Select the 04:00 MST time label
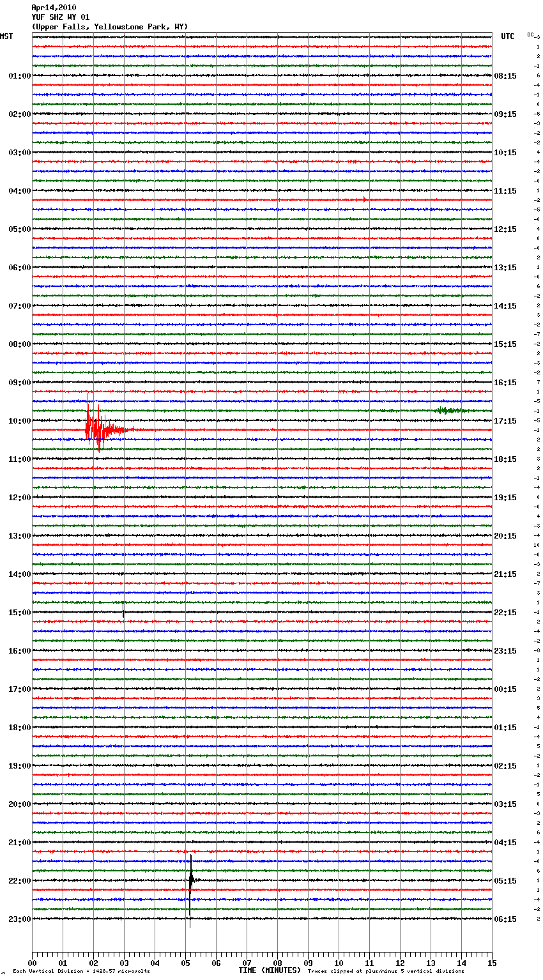 click(20, 191)
